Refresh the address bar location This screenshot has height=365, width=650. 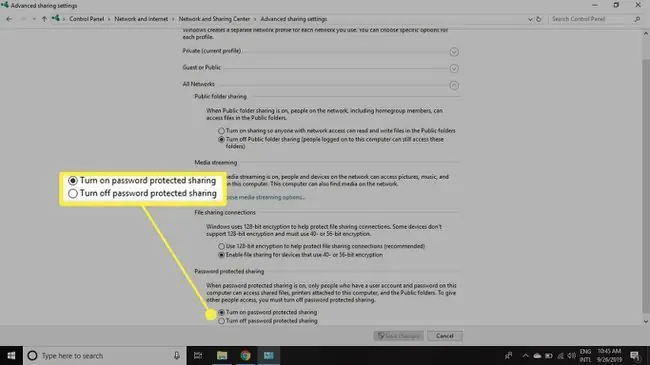point(539,19)
